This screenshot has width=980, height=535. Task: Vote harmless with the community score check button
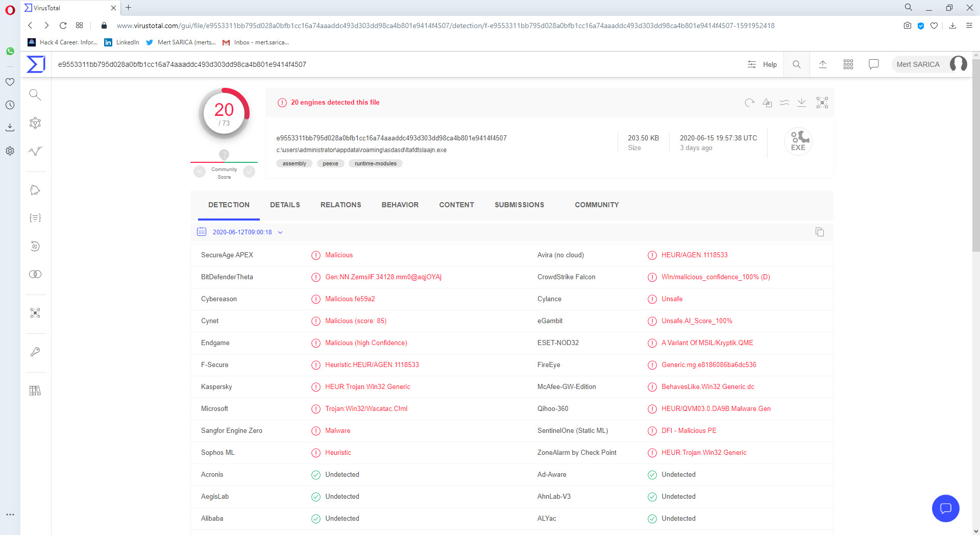(249, 172)
